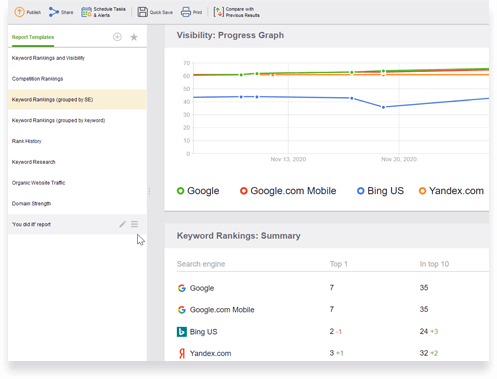497x379 pixels.
Task: Open Organic Website Traffic template
Action: (x=77, y=183)
